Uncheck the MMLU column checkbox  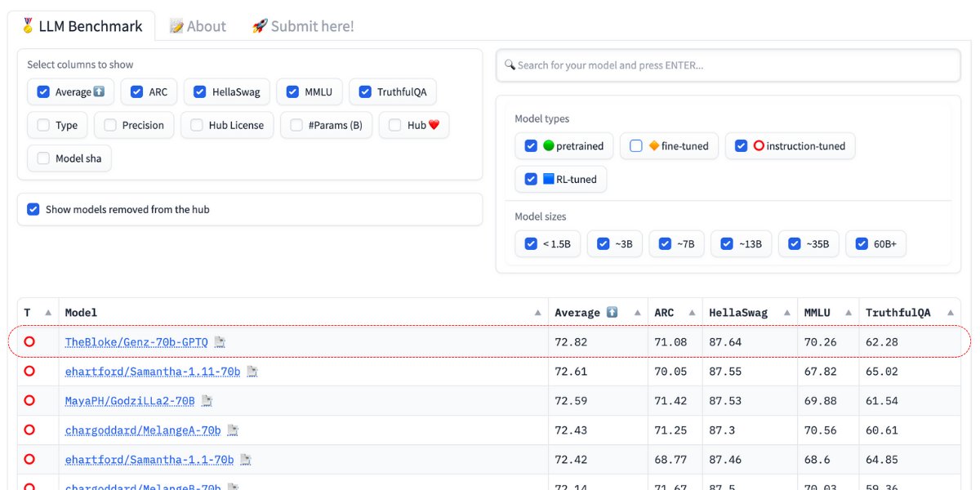pyautogui.click(x=293, y=92)
